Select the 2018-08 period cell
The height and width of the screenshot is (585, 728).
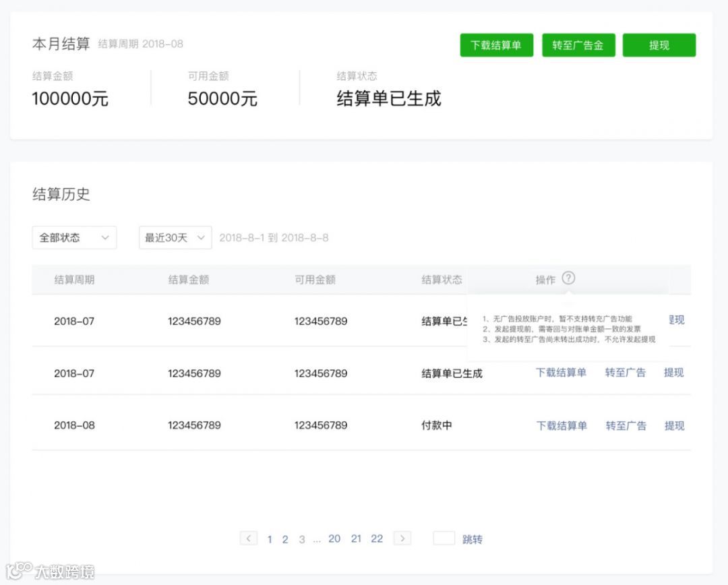point(74,425)
